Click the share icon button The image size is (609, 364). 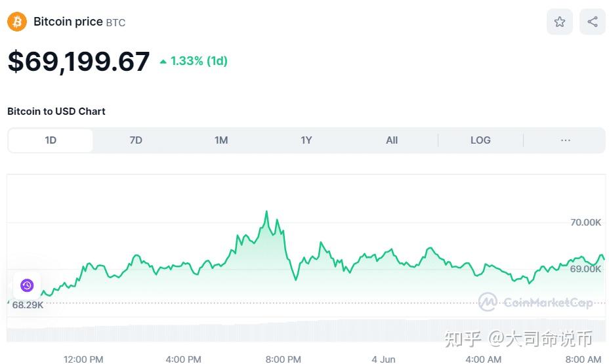coord(593,22)
